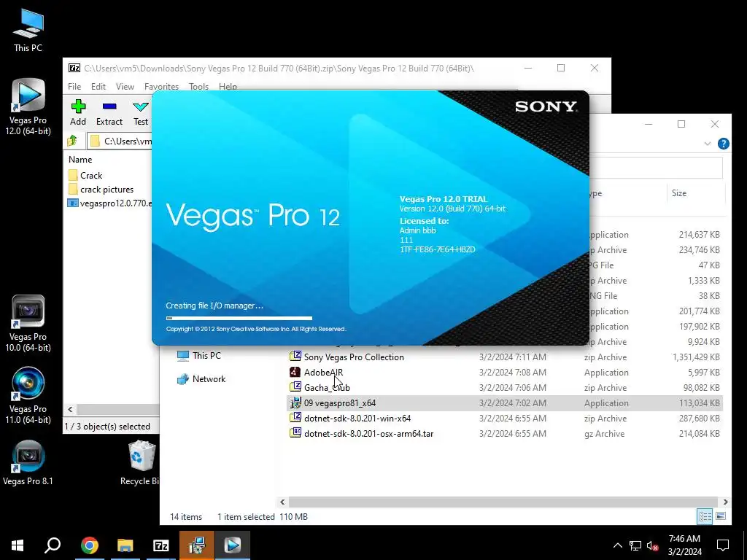Select Network in Explorer navigation
This screenshot has height=560, width=747.
201,379
